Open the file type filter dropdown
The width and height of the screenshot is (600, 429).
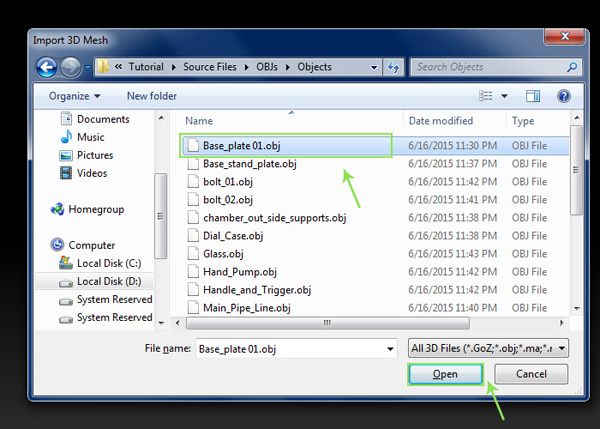[x=489, y=348]
